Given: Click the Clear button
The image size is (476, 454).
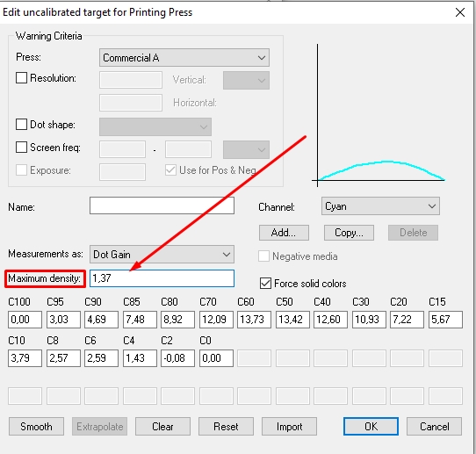Looking at the screenshot, I should tap(162, 427).
